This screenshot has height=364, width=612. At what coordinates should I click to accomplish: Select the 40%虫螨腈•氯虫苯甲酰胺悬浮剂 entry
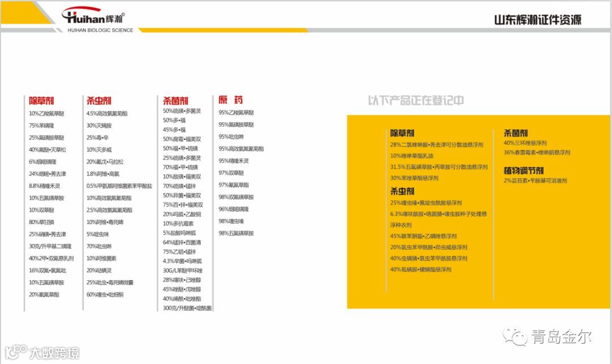tap(428, 258)
